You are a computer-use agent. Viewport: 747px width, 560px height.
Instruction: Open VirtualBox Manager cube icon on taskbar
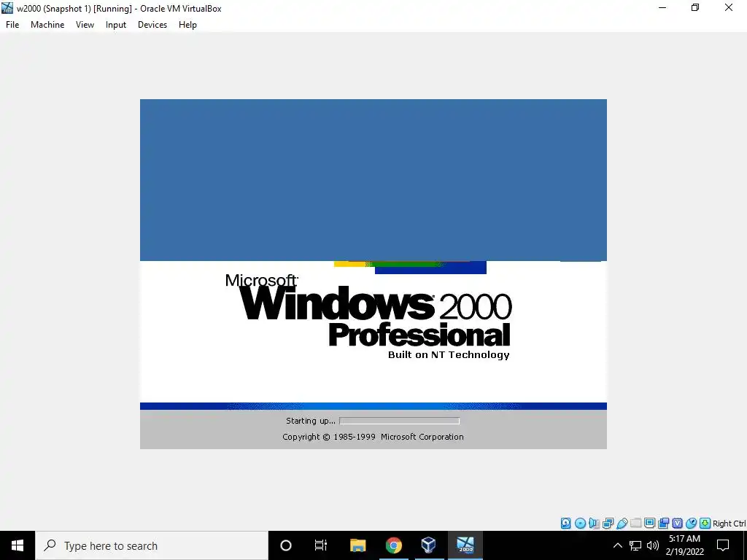429,545
